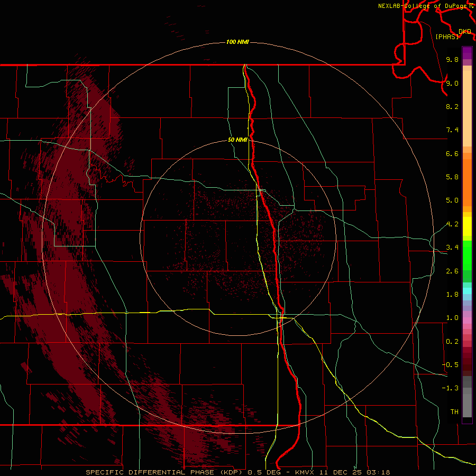The height and width of the screenshot is (476, 476).
Task: Click the -1.3 scale value label
Action: pyautogui.click(x=450, y=388)
